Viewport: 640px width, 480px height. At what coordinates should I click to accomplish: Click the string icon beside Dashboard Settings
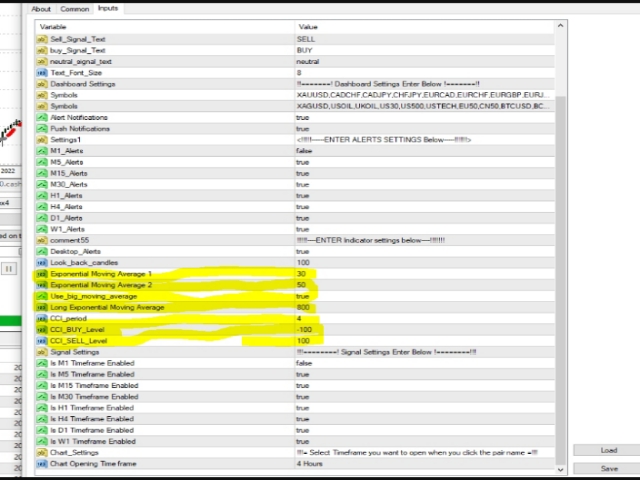pyautogui.click(x=42, y=84)
